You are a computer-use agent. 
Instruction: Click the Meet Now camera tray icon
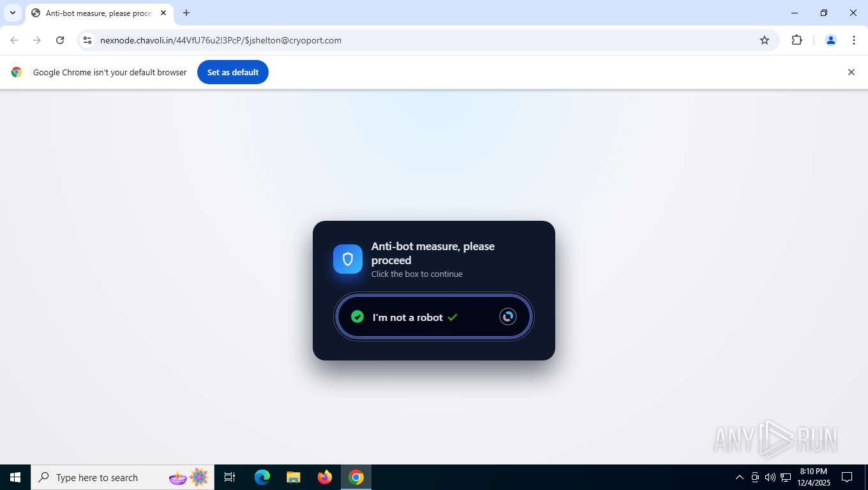[755, 477]
